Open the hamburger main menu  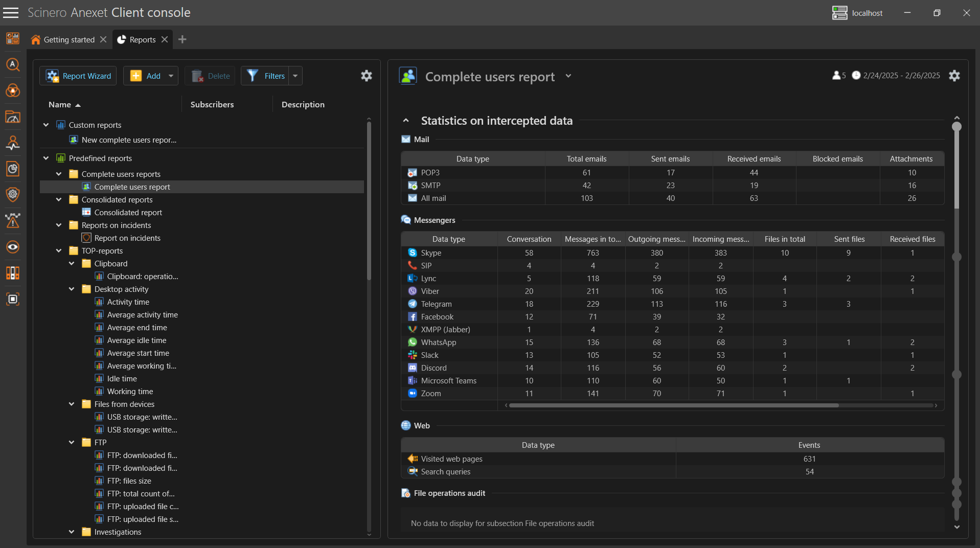[11, 13]
